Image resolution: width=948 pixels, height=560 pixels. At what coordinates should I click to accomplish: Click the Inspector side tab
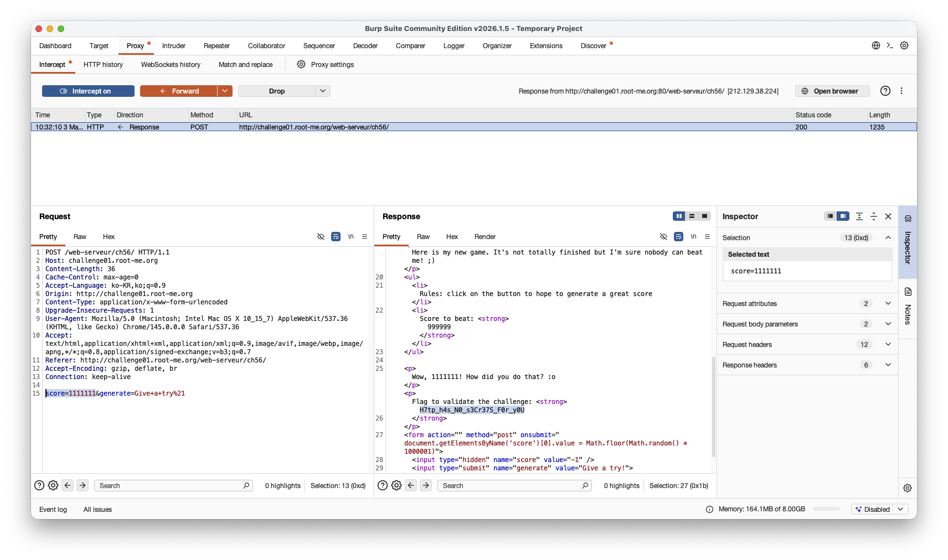pyautogui.click(x=908, y=242)
